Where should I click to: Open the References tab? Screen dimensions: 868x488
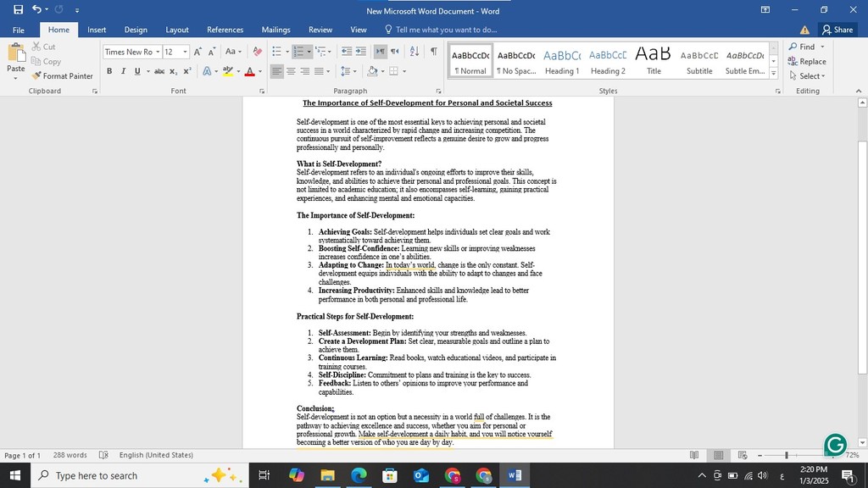[x=225, y=30]
